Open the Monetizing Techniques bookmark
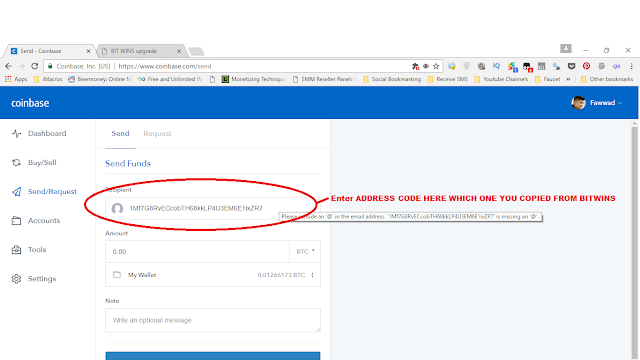Image resolution: width=640 pixels, height=360 pixels. [253, 79]
